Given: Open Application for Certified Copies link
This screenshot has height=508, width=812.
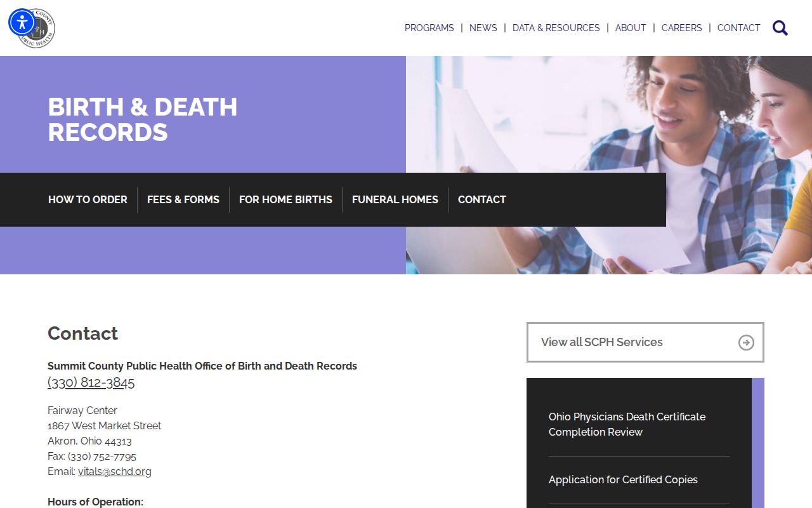Looking at the screenshot, I should click(623, 479).
